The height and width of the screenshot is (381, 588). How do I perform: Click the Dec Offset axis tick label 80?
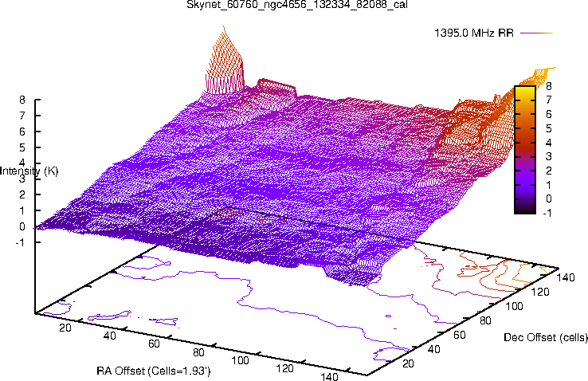(x=485, y=320)
